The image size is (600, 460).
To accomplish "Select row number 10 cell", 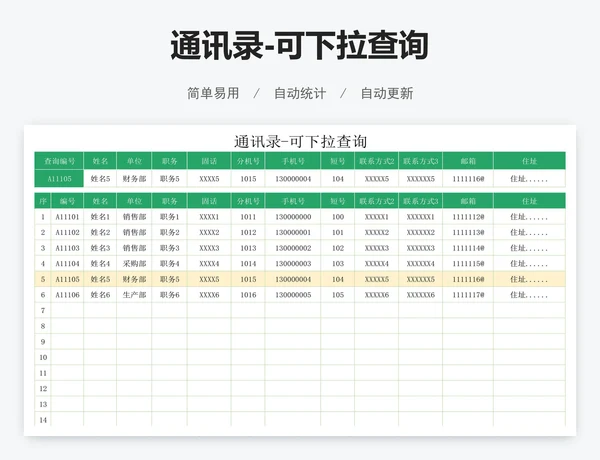I will point(43,357).
